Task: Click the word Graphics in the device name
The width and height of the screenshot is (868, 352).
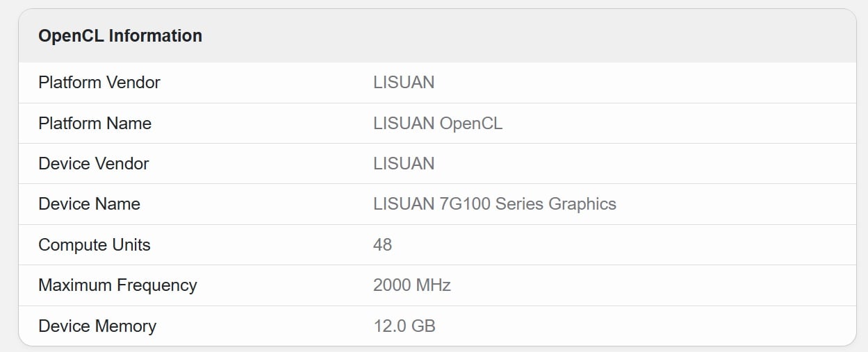Action: point(582,204)
